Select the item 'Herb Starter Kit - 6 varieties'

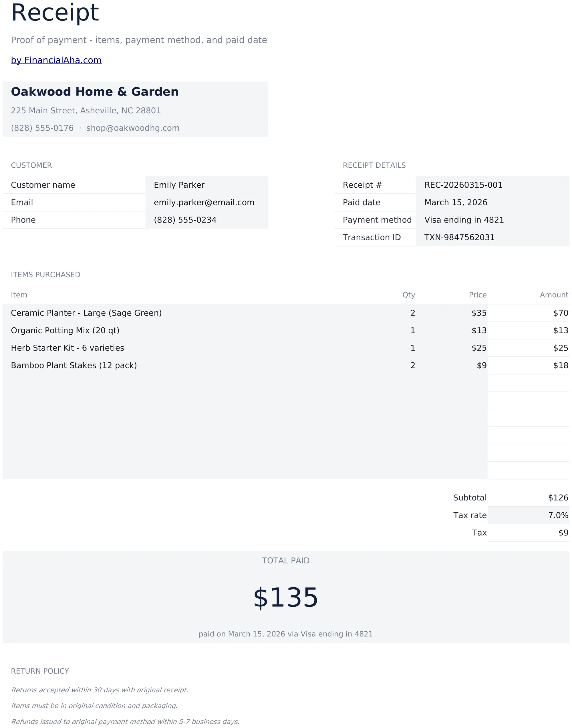[x=68, y=348]
